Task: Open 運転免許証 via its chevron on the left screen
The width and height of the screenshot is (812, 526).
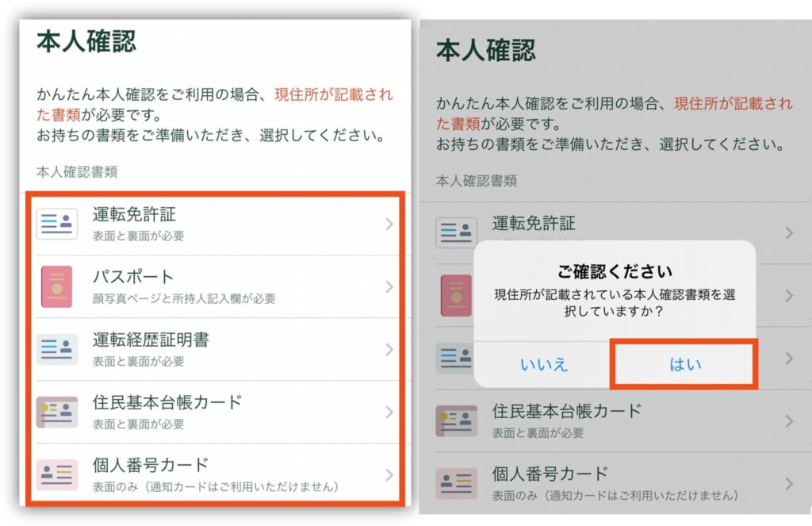Action: (x=389, y=224)
